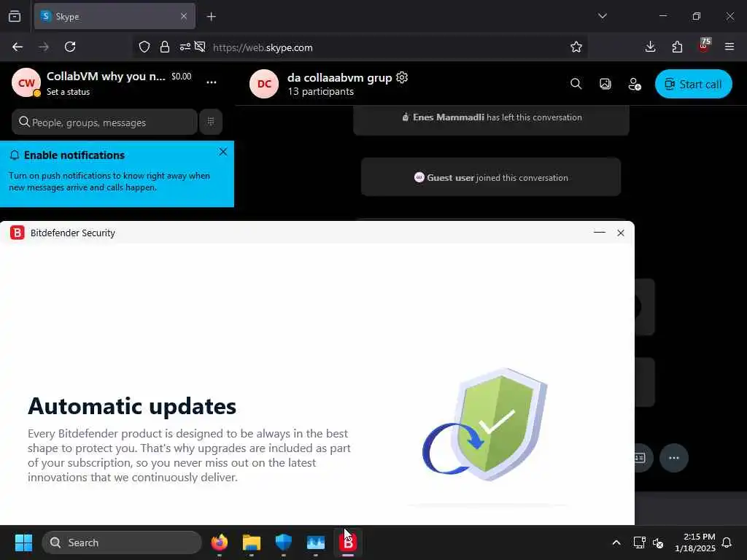Click the contact card button in composer

point(640,458)
